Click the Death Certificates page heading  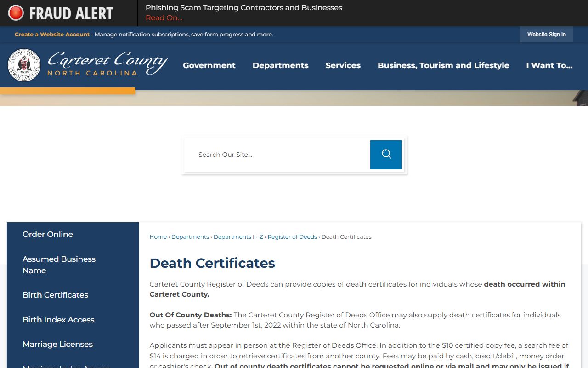coord(212,263)
